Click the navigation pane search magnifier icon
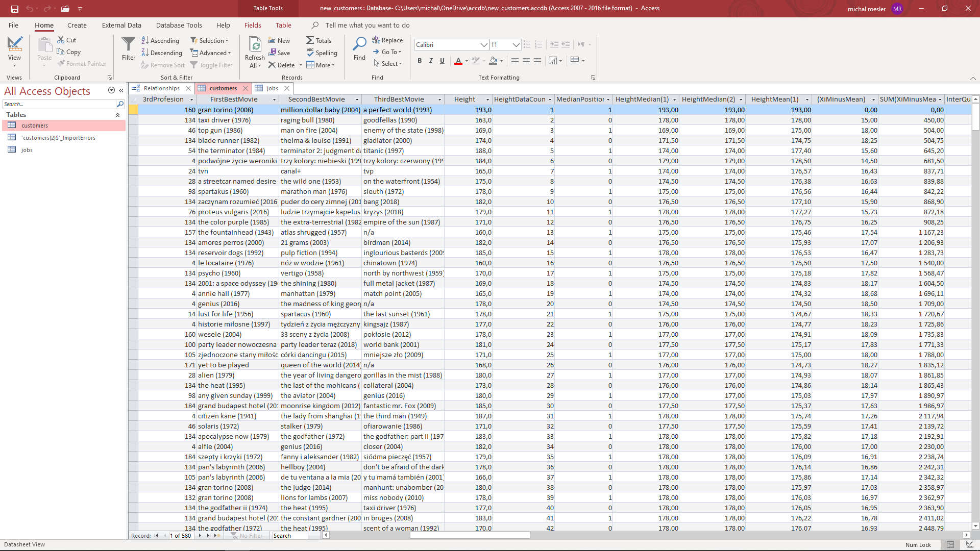The image size is (980, 551). [120, 104]
